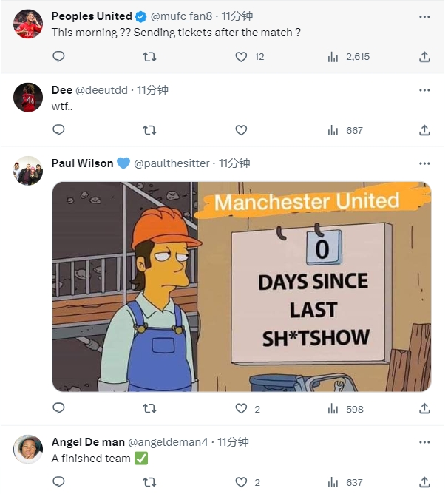448x494 pixels.
Task: Open Dee's profile avatar
Action: [x=28, y=98]
